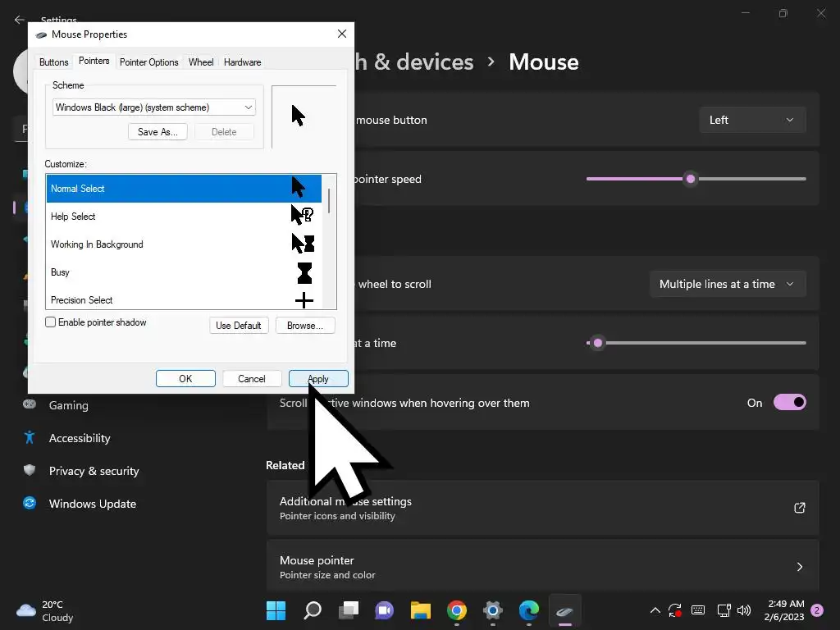Click the Windows Update sync icon
Image resolution: width=840 pixels, height=630 pixels.
[30, 503]
